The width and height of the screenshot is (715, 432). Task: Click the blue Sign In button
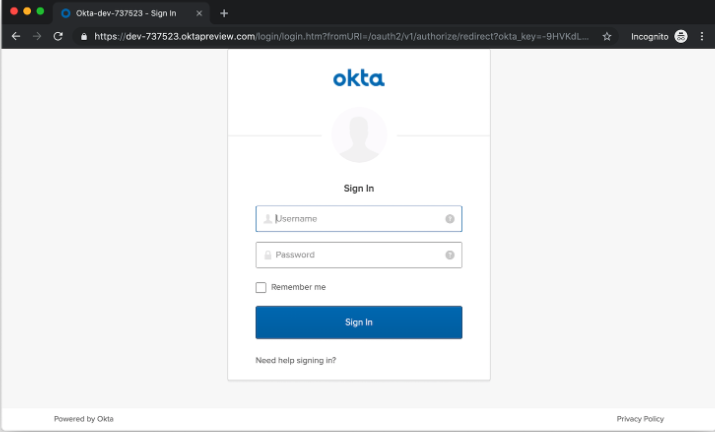(x=359, y=323)
